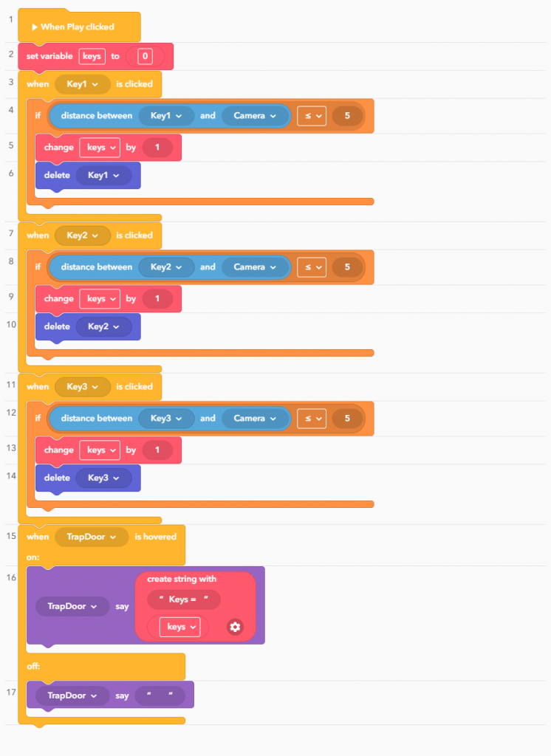Select the When Play clicked block
Viewport: 551px width, 756px height.
[79, 26]
